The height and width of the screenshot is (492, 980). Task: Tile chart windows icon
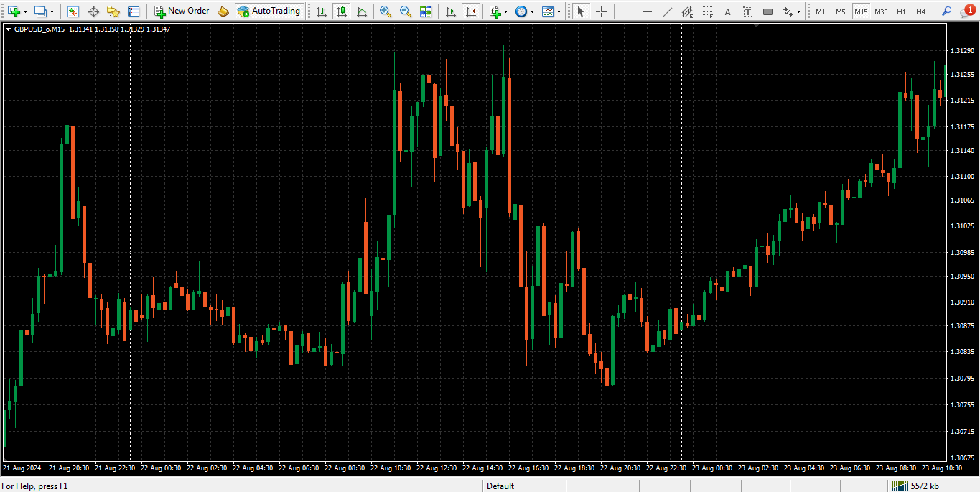(426, 11)
